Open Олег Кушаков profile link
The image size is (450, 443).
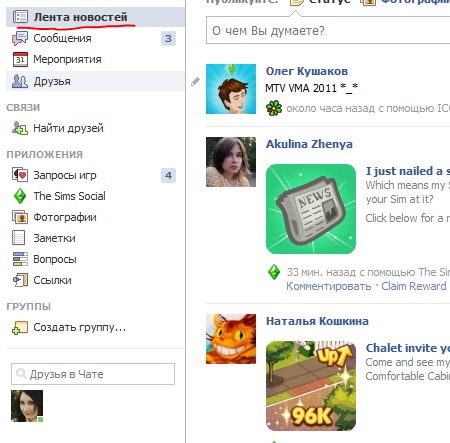click(x=307, y=71)
